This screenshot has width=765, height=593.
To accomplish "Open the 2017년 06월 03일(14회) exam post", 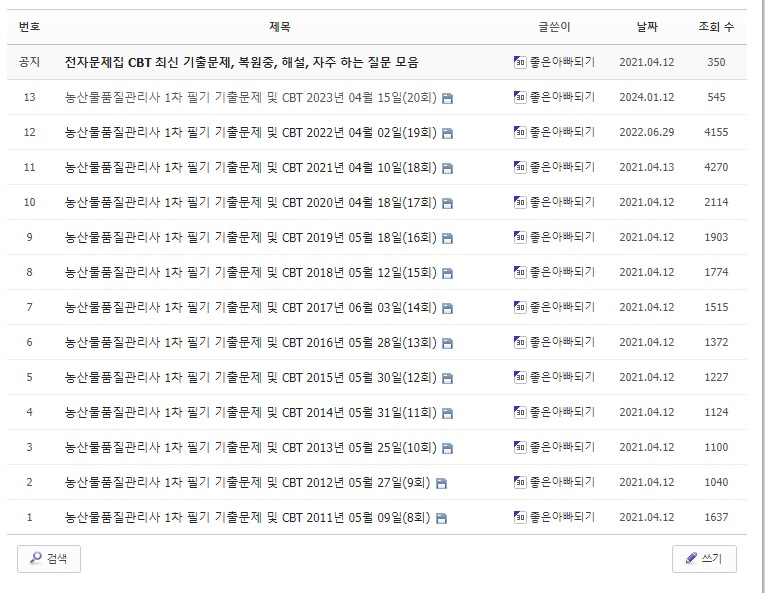I will pos(250,307).
